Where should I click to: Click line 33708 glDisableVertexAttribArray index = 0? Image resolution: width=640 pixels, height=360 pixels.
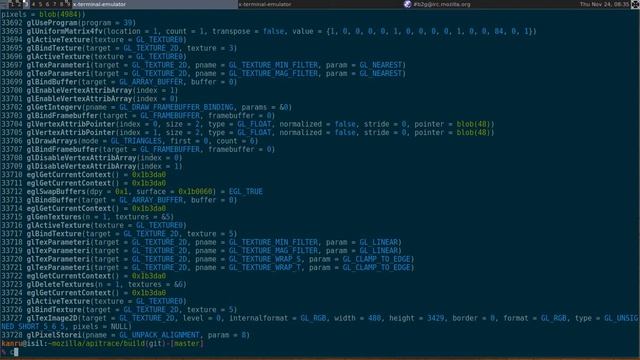(91, 158)
